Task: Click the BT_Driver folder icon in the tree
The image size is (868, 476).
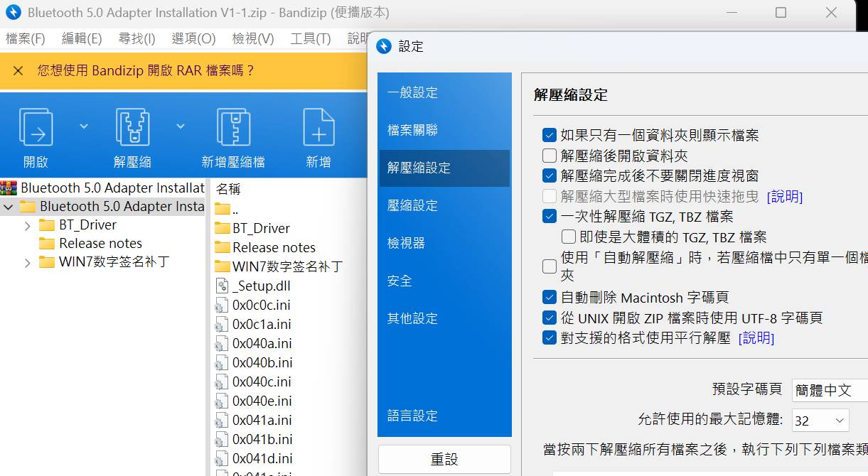Action: [x=47, y=225]
